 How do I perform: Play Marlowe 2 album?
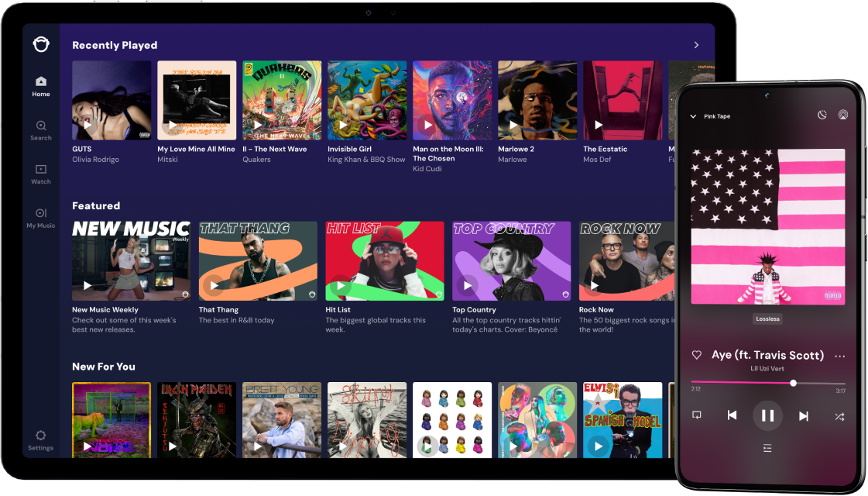click(x=513, y=126)
